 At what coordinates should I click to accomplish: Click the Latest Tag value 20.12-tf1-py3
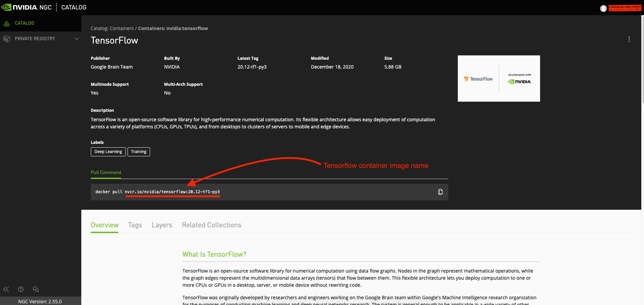[252, 67]
